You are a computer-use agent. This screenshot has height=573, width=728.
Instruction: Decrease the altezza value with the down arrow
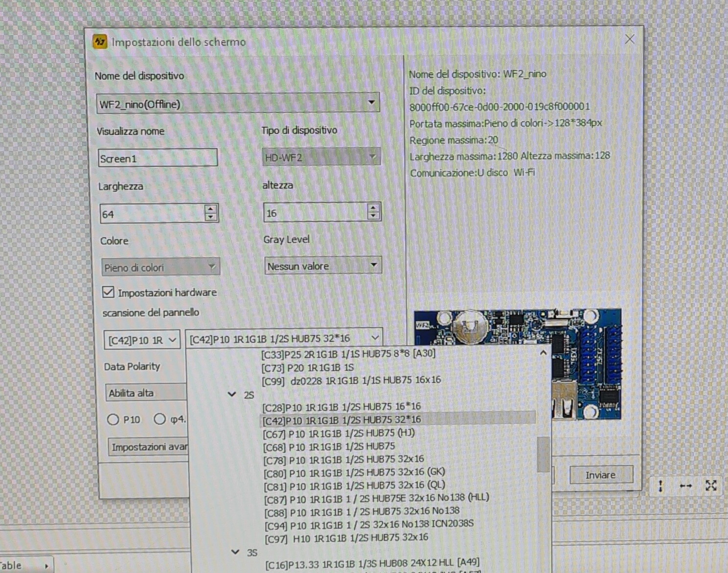[373, 216]
